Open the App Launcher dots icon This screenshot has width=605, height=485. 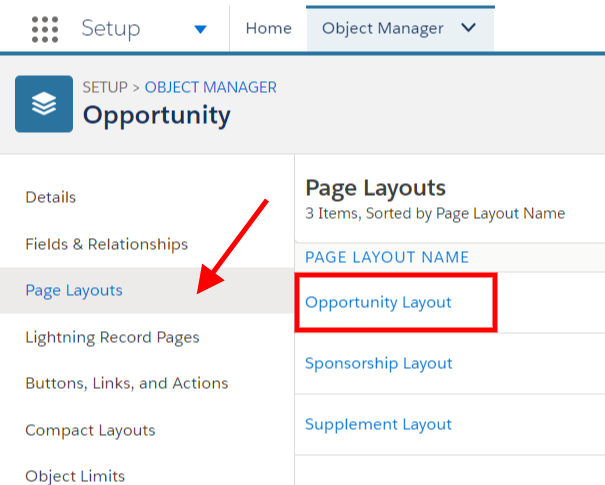(x=45, y=29)
